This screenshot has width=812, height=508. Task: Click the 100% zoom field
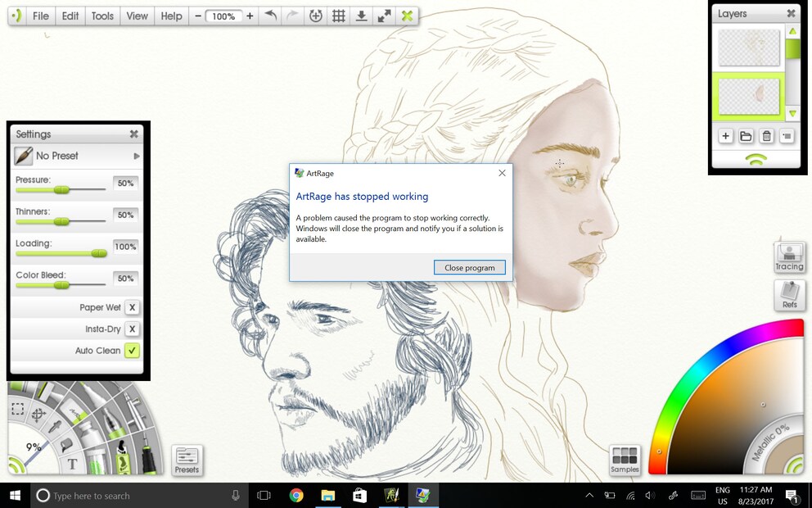coord(223,16)
